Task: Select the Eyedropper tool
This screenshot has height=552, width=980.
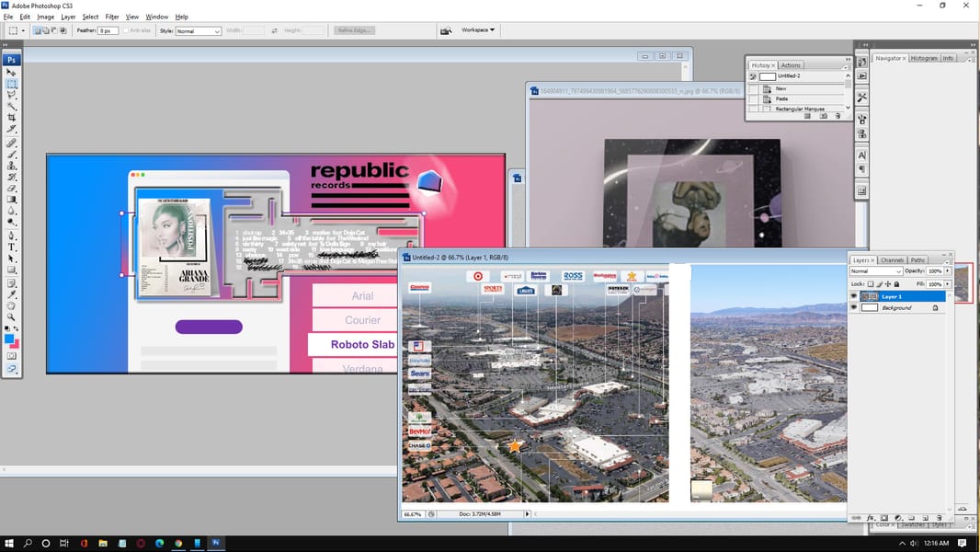Action: 11,294
